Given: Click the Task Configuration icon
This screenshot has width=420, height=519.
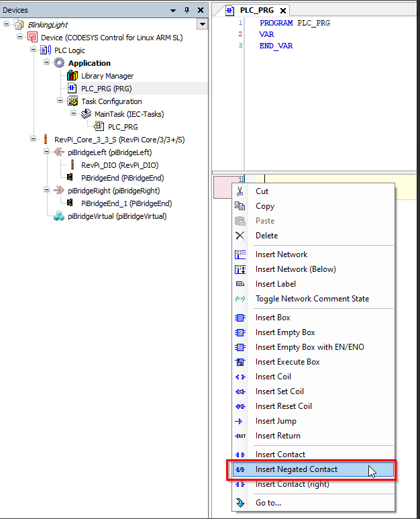Looking at the screenshot, I should click(72, 101).
